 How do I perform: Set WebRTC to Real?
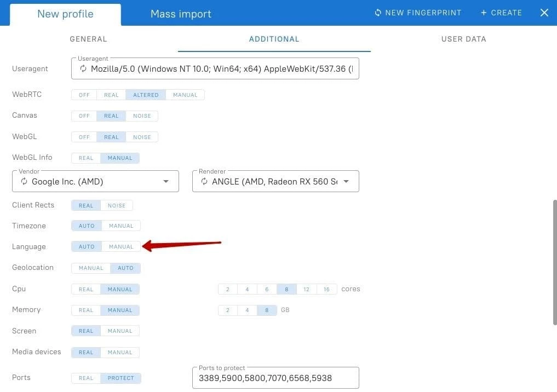coord(111,95)
